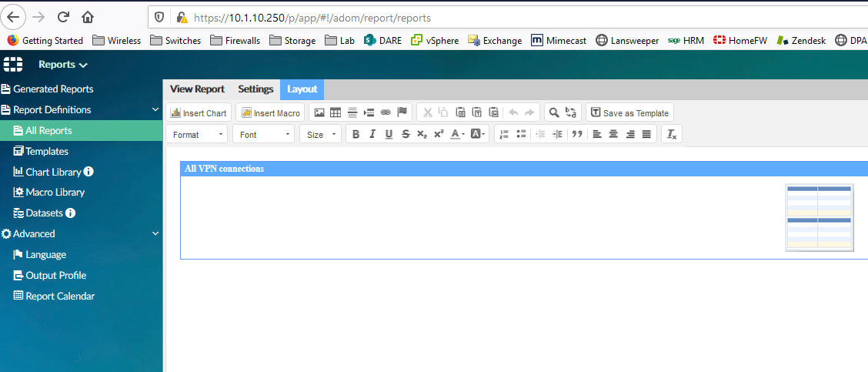Click the browser reload button
This screenshot has height=372, width=868.
63,17
